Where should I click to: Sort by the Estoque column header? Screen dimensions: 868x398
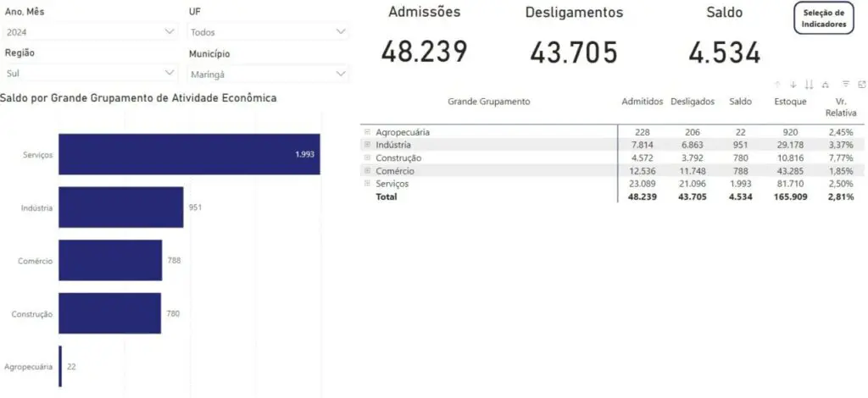pyautogui.click(x=790, y=102)
